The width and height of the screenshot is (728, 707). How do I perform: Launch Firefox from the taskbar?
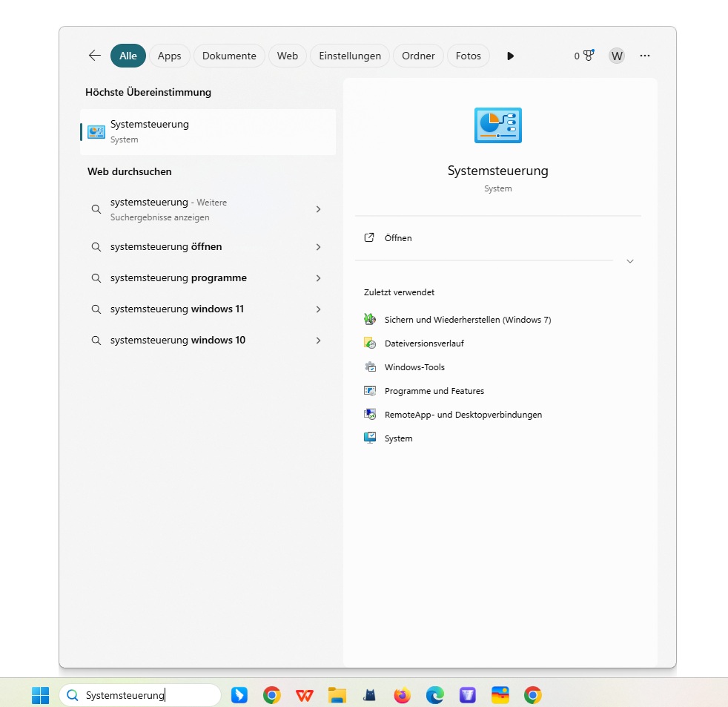[x=402, y=695]
